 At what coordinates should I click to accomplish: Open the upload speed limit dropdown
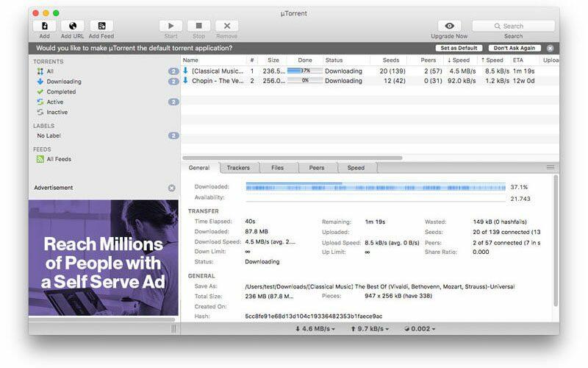click(370, 328)
